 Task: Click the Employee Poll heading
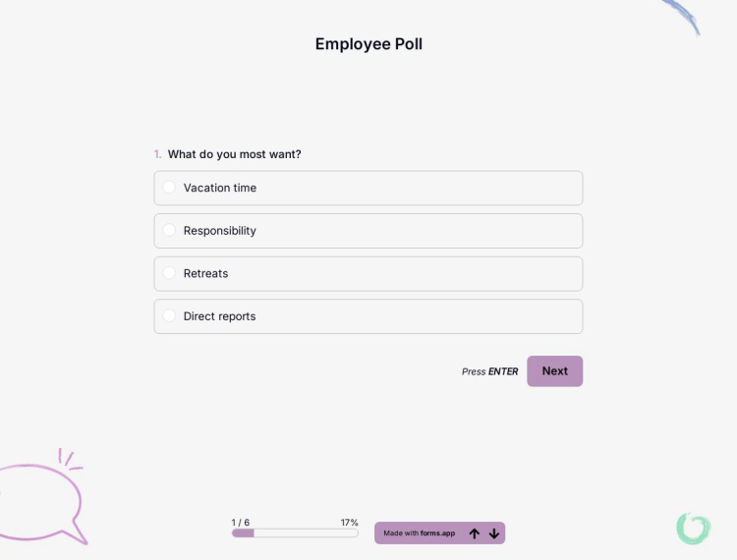coord(368,44)
